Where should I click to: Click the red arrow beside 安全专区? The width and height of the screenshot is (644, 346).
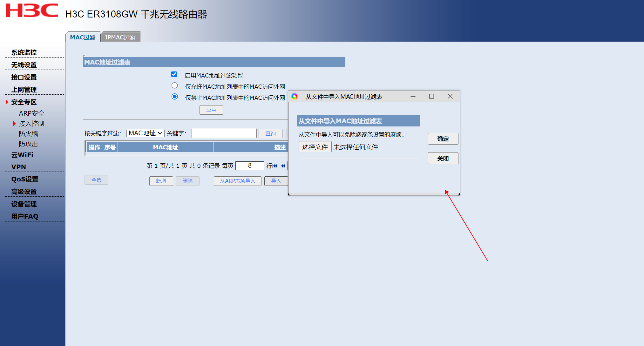(x=7, y=102)
